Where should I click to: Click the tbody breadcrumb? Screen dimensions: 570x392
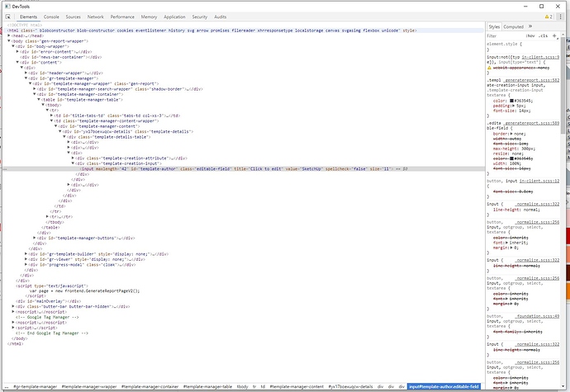pos(243,386)
